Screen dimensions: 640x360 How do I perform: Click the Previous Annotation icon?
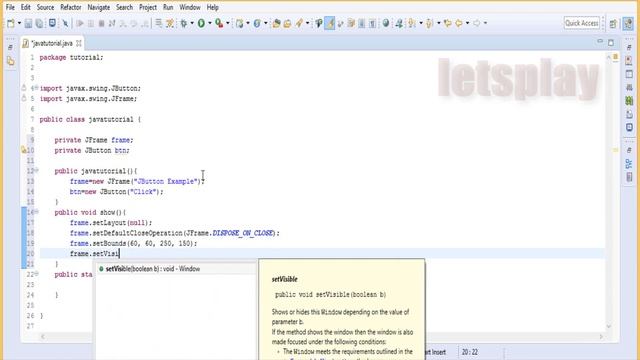tap(429, 23)
